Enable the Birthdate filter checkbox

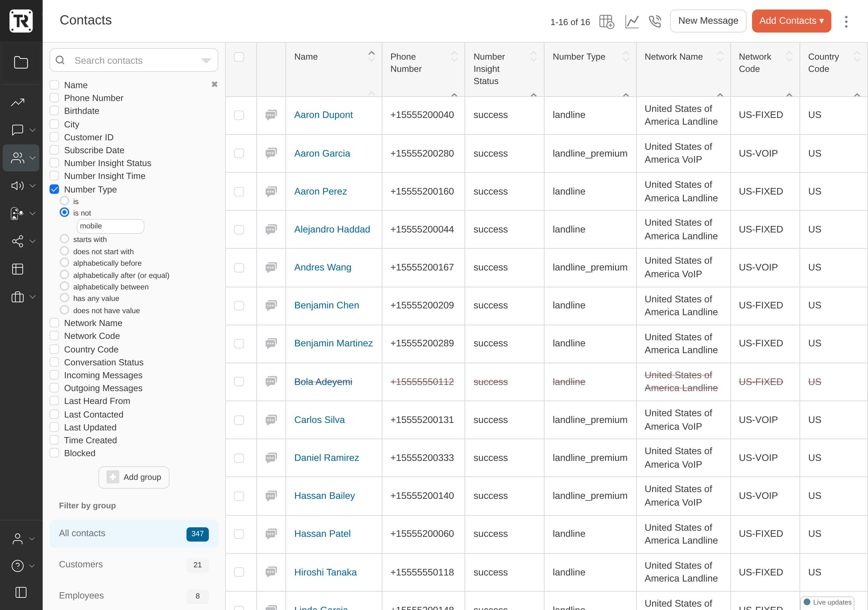tap(55, 111)
